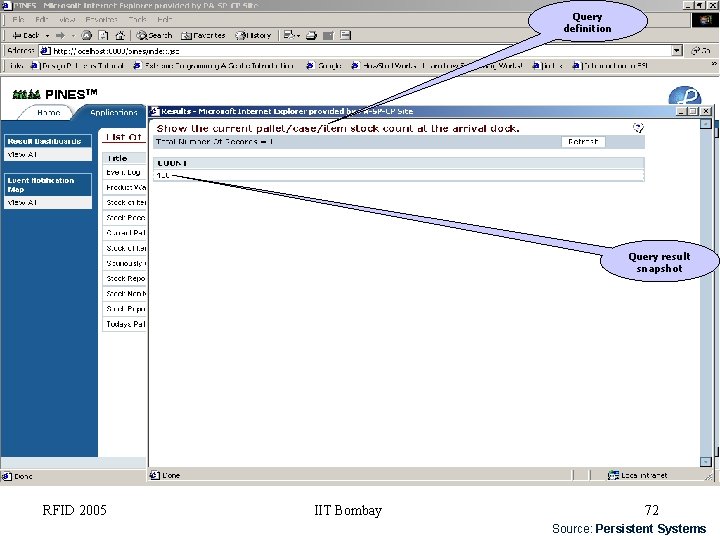Click the PINES tree logo
The image size is (720, 540).
click(x=26, y=95)
